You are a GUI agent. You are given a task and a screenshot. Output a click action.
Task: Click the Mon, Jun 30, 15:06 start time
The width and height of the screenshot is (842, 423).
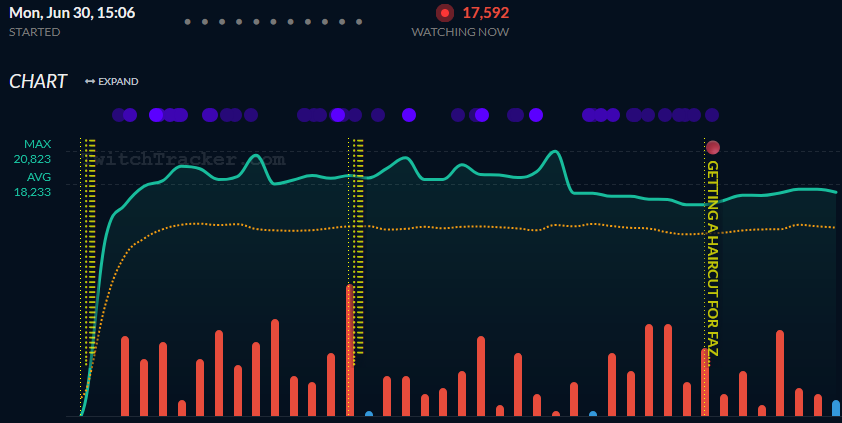click(72, 13)
